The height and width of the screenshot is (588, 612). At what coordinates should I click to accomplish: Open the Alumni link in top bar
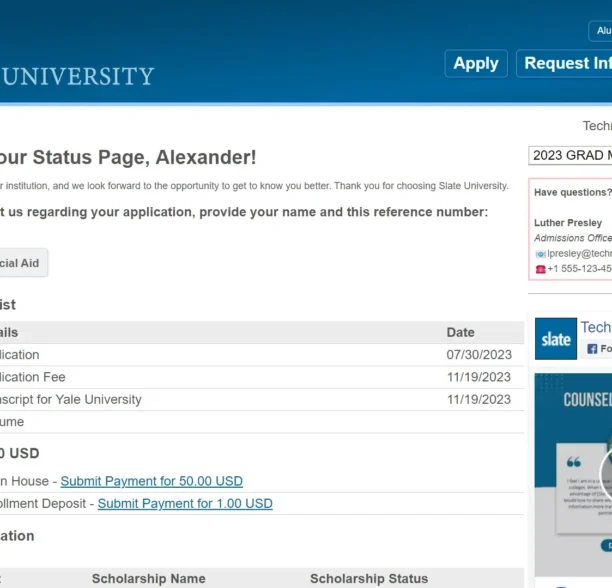602,31
